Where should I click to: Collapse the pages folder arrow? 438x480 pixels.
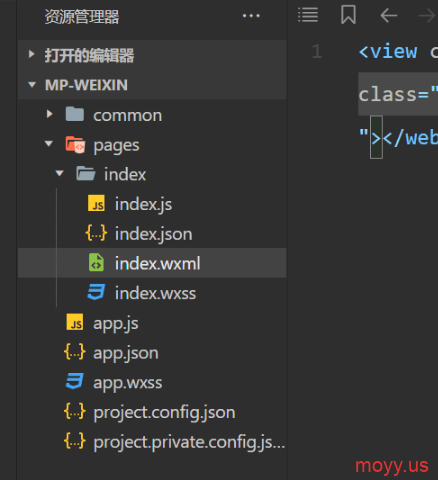pos(49,144)
